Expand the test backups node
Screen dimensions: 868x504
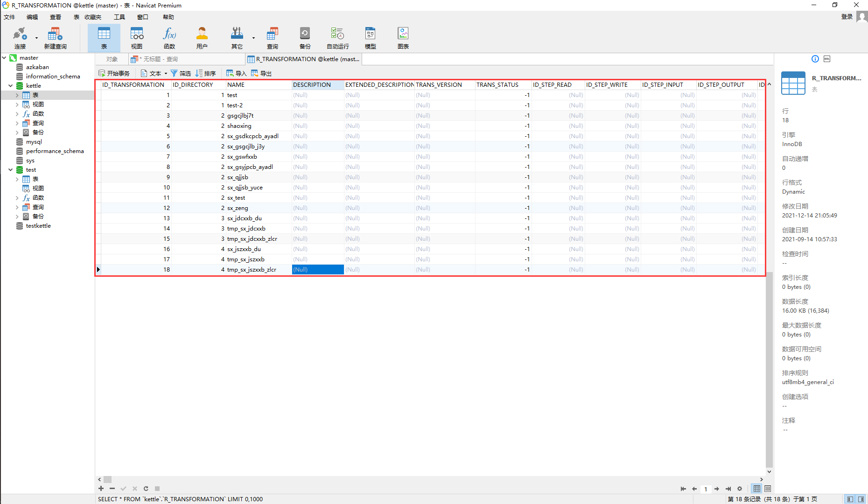coord(17,216)
